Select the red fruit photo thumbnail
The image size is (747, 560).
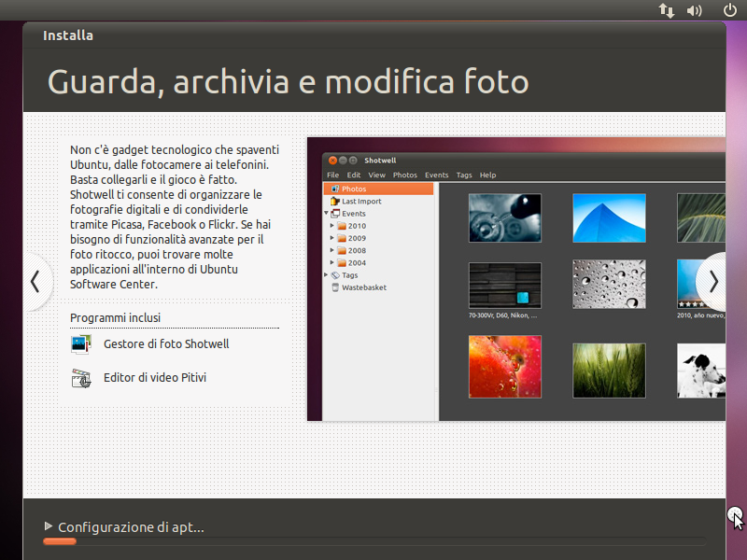505,367
